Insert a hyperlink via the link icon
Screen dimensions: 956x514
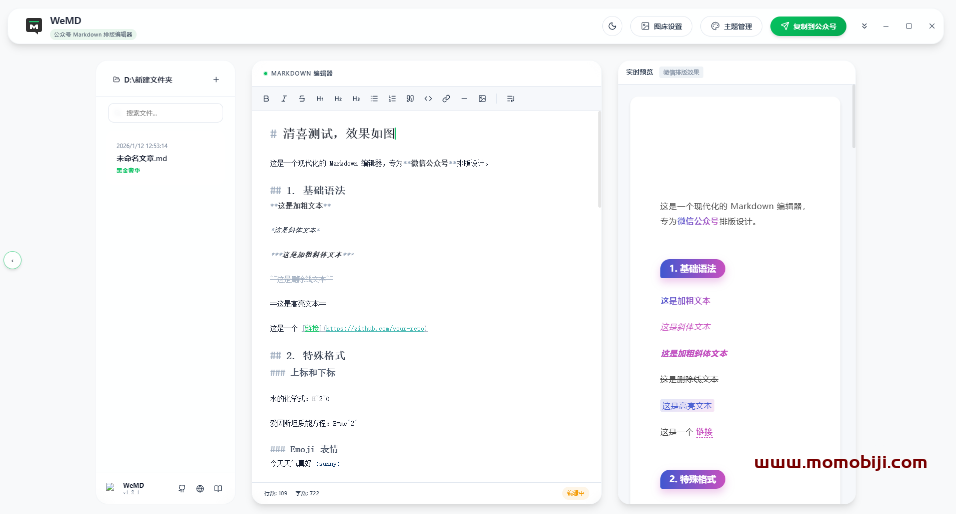click(x=446, y=98)
